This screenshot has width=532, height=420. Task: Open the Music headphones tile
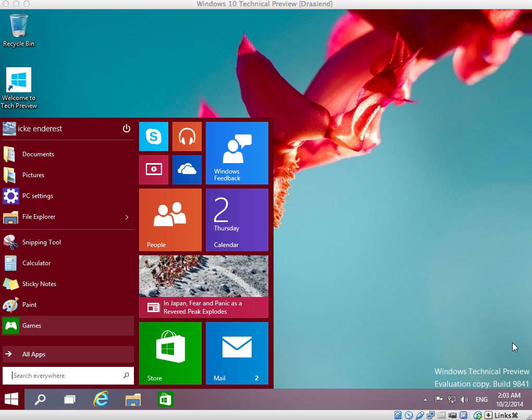(x=187, y=137)
